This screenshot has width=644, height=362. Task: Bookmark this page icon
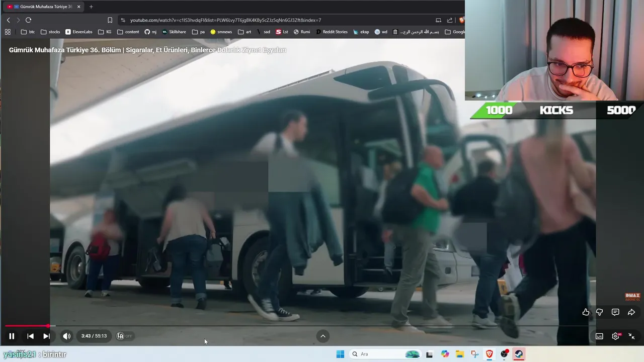(x=110, y=20)
